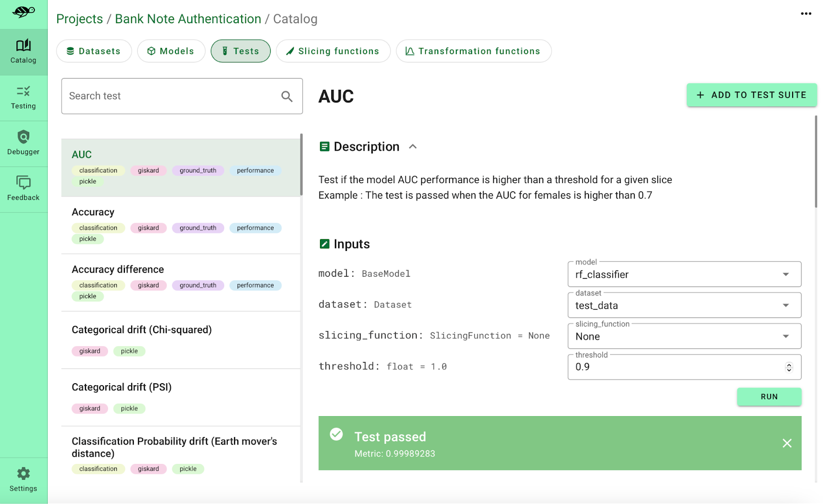Click the search magnifier in the test search
Viewport: 823px width, 504px height.
click(287, 96)
